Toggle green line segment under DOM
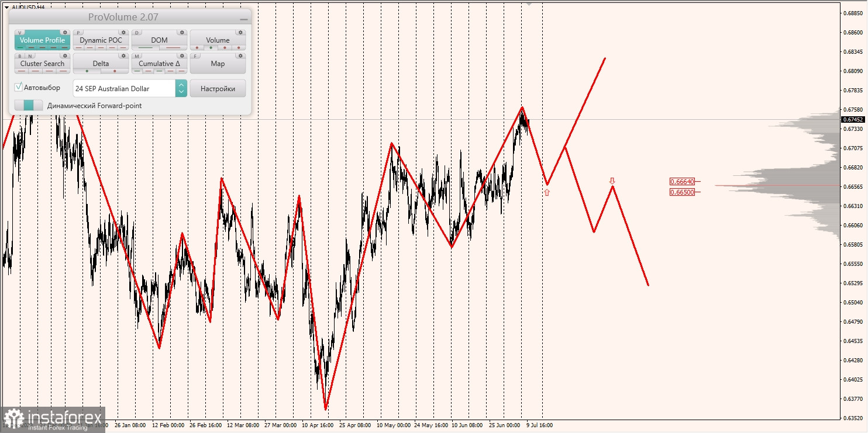Viewport: 868px width, 433px height. point(146,48)
